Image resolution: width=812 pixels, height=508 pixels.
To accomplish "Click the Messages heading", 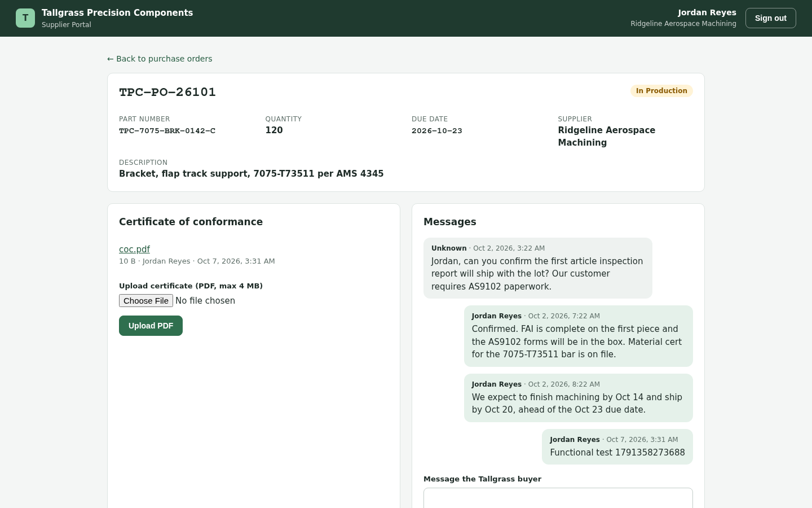I will coord(450,222).
